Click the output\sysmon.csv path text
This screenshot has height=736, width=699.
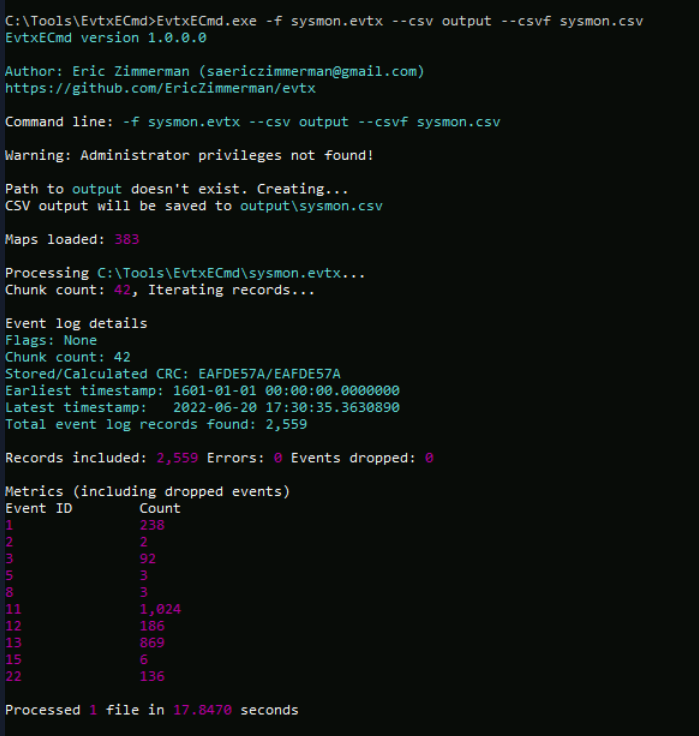pyautogui.click(x=311, y=206)
